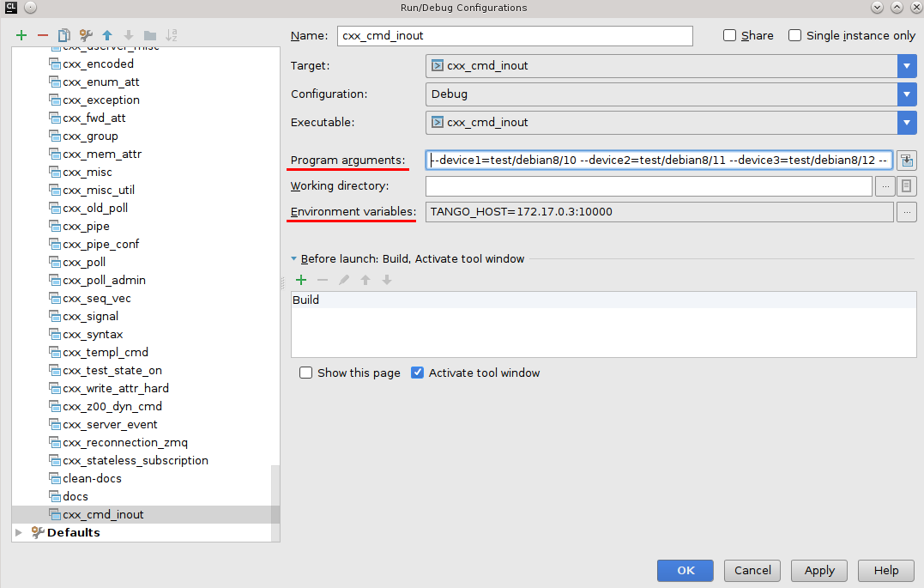Add a Before launch task

coord(301,280)
